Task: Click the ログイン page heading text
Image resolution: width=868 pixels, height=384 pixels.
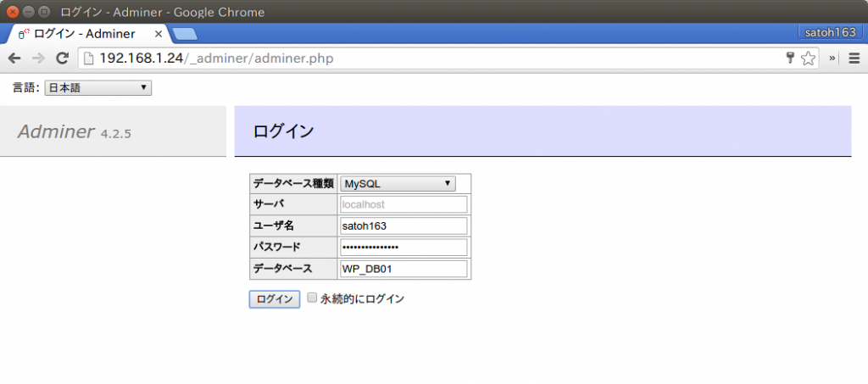Action: pyautogui.click(x=283, y=131)
